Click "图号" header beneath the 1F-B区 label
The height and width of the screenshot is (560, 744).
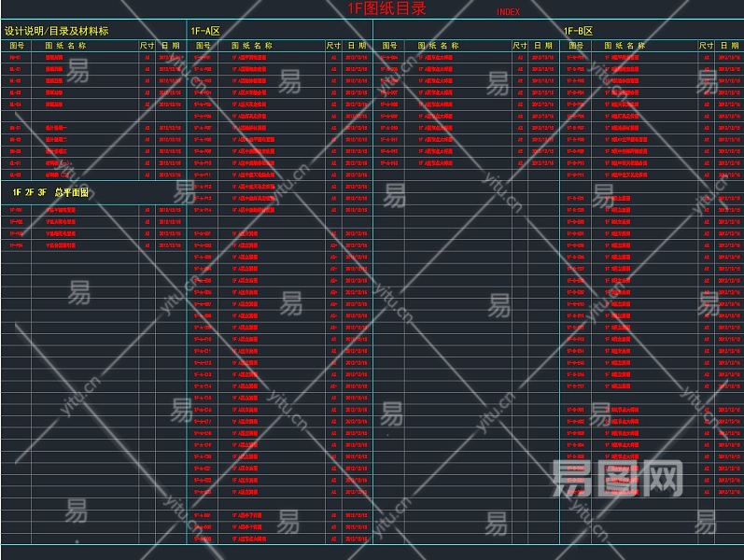click(576, 46)
